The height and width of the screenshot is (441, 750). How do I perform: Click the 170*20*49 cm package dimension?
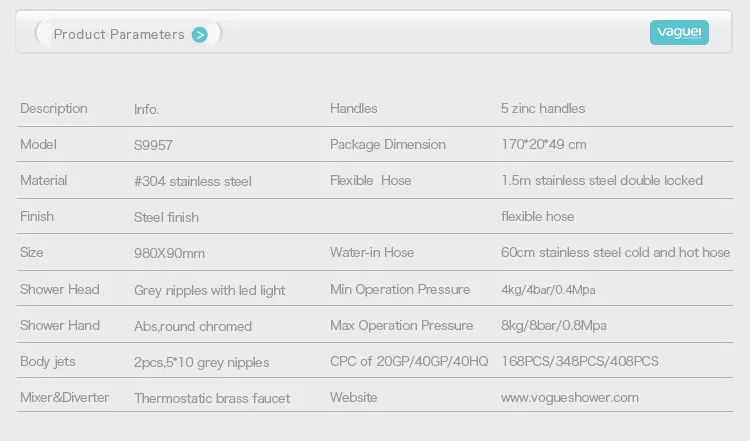pyautogui.click(x=544, y=144)
